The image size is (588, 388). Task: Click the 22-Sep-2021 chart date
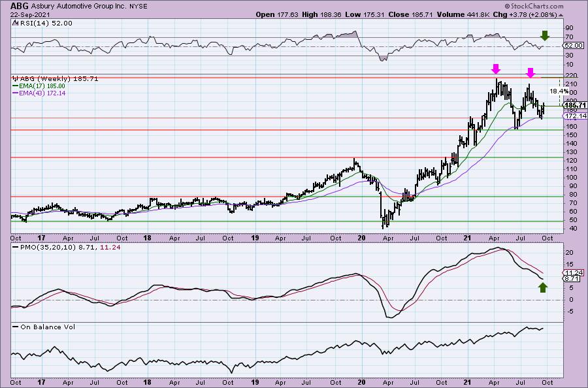pos(29,15)
